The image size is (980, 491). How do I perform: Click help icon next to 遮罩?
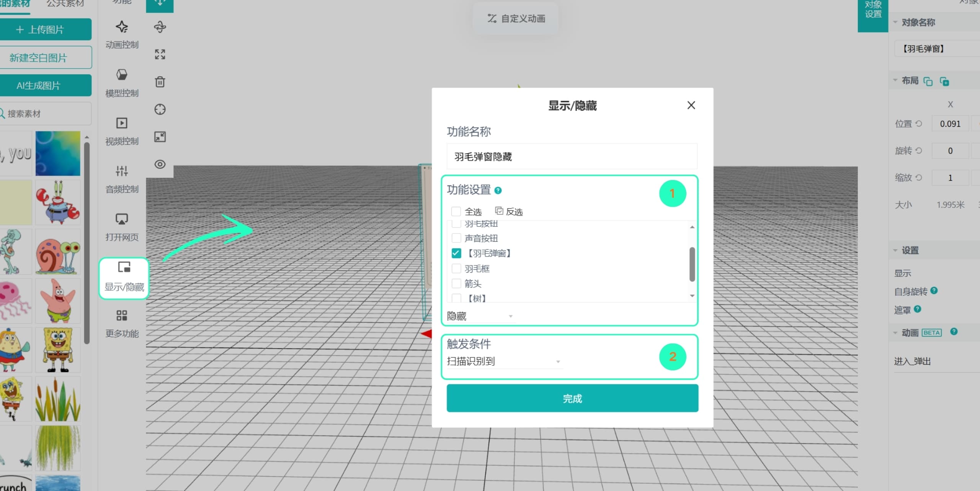pos(918,309)
